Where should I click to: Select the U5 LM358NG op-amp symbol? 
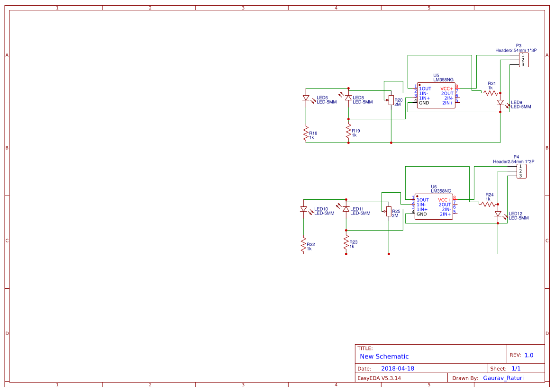click(435, 95)
